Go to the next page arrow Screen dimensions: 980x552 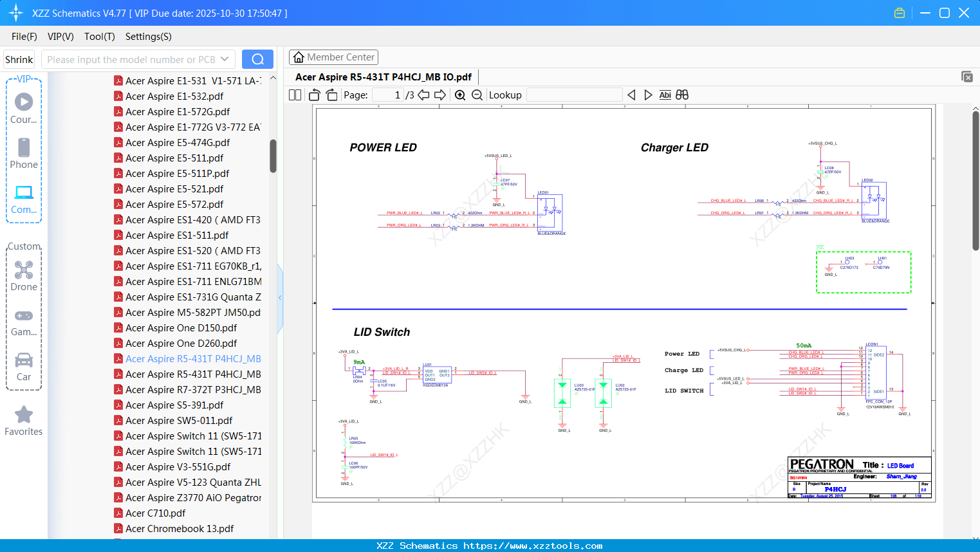(440, 95)
